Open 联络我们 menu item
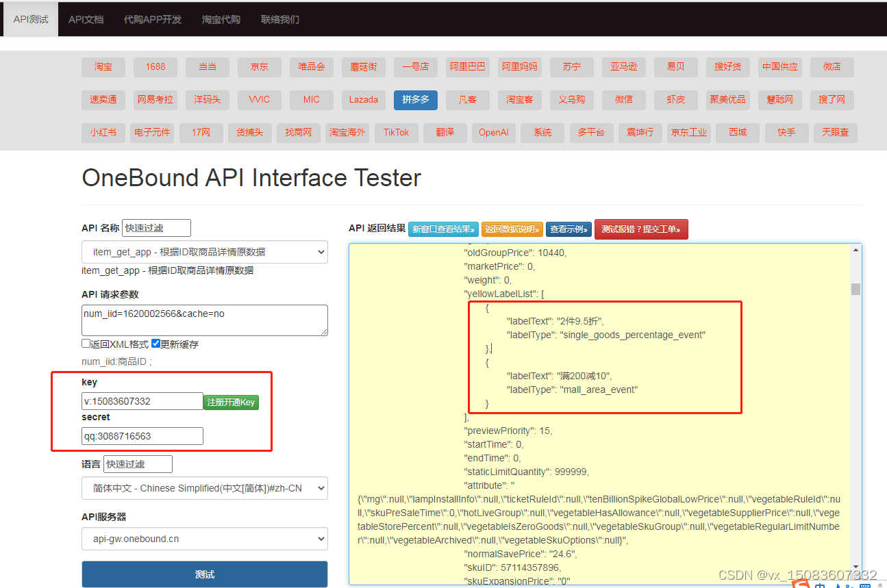The image size is (887, 588). pyautogui.click(x=280, y=19)
